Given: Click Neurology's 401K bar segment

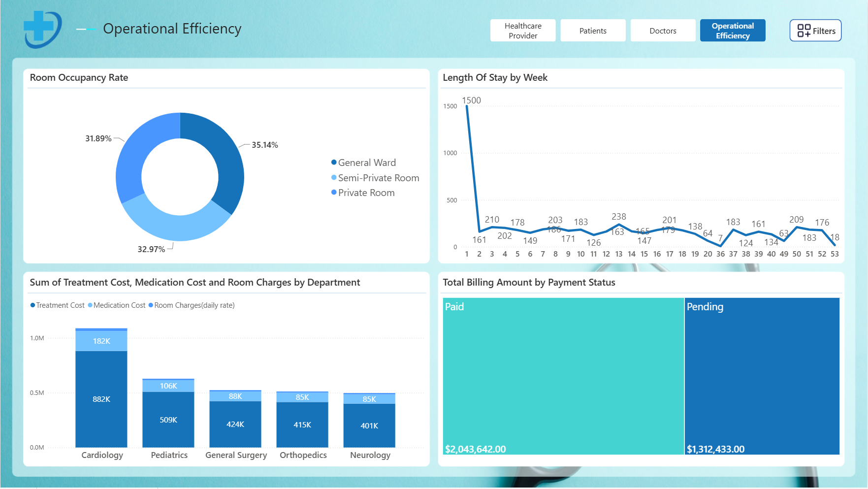Looking at the screenshot, I should pos(369,425).
